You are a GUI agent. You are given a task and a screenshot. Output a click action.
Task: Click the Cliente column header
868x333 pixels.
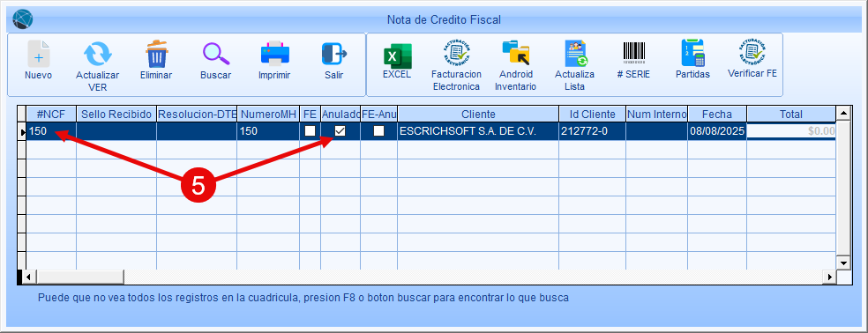478,114
